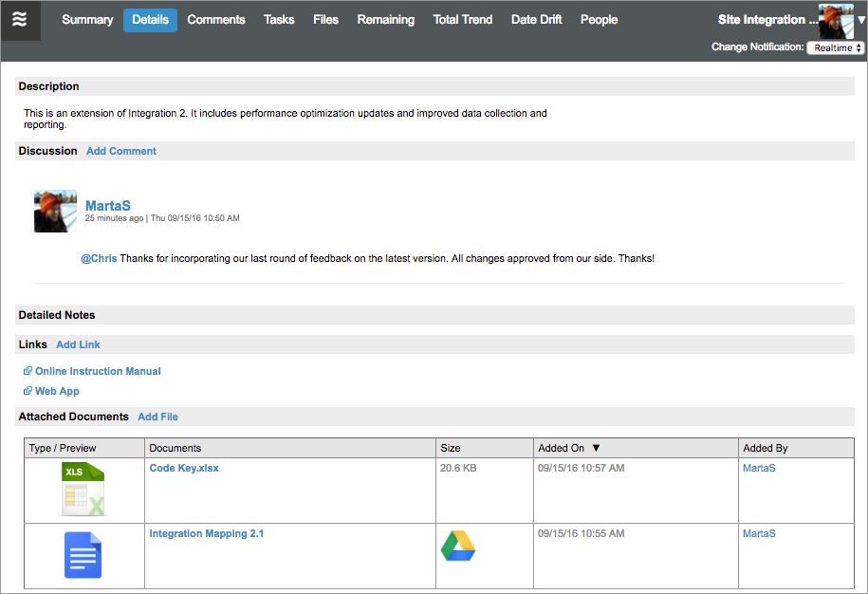
Task: Open the user profile avatar menu
Action: (836, 20)
